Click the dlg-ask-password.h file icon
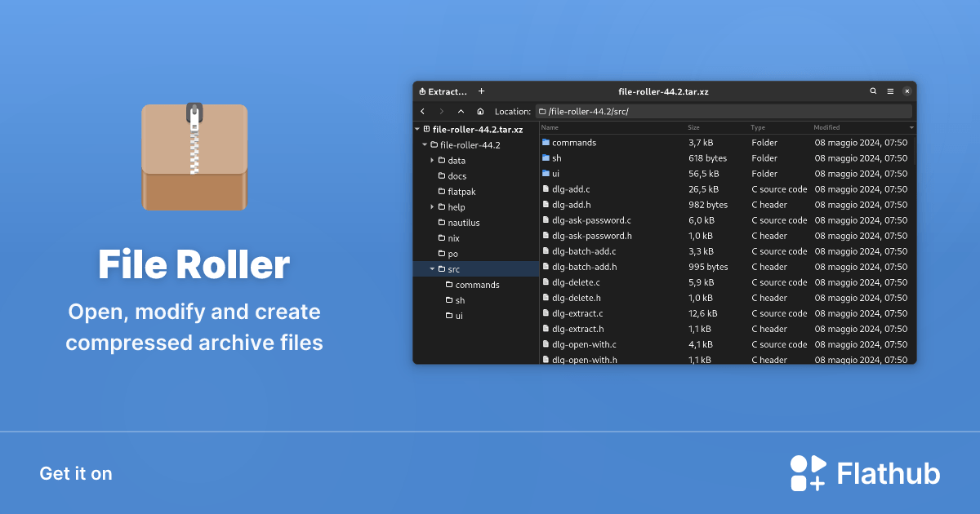This screenshot has width=980, height=514. (x=546, y=235)
